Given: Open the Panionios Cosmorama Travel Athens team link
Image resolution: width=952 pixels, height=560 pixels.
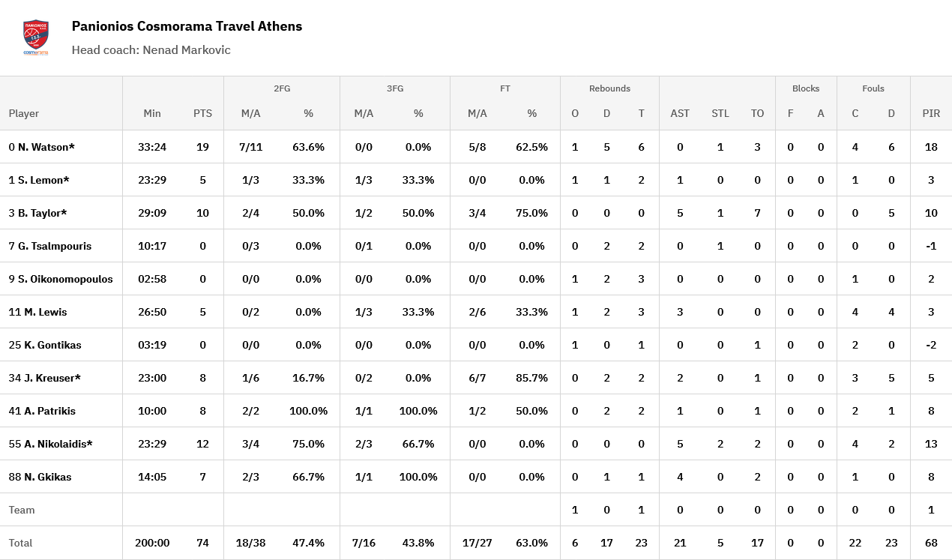Looking at the screenshot, I should click(187, 26).
